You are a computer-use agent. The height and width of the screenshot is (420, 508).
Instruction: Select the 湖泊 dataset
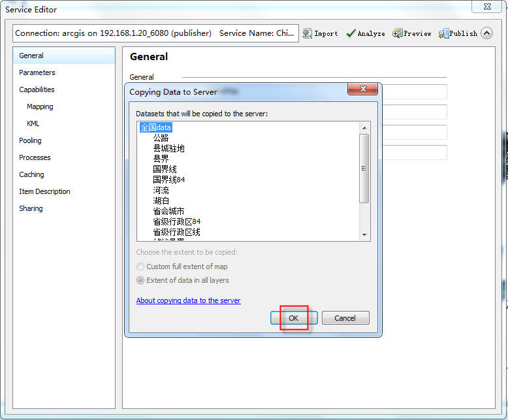click(x=161, y=201)
